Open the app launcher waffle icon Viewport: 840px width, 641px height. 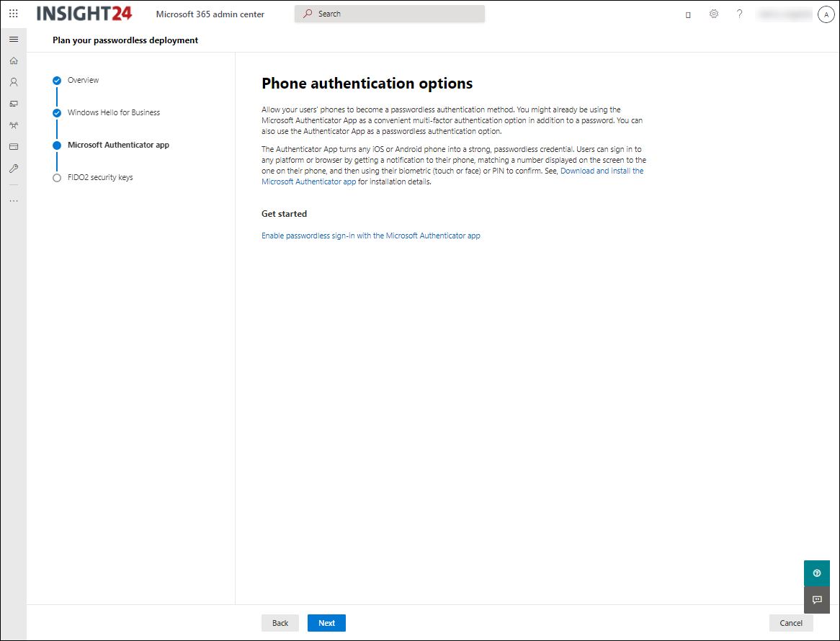(13, 14)
